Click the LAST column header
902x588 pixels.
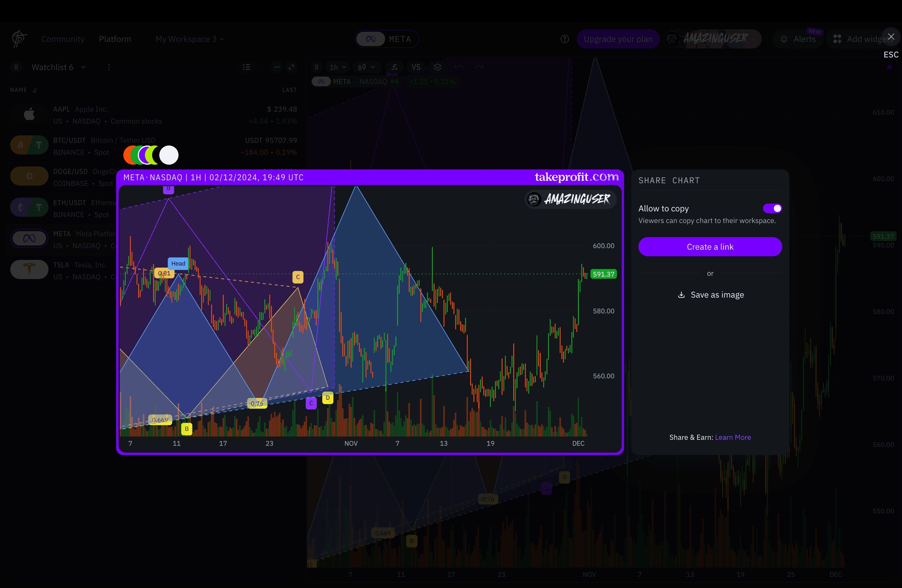click(290, 90)
